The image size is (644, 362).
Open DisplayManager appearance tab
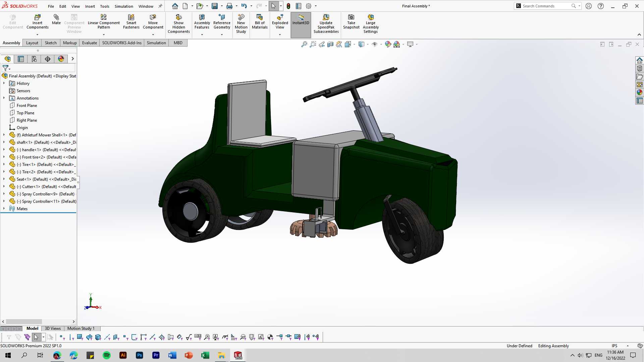click(61, 59)
